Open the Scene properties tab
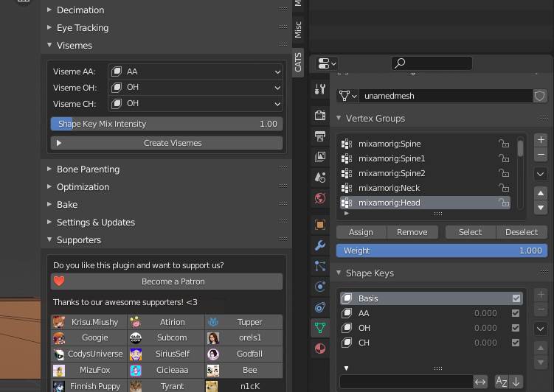This screenshot has width=554, height=392. (319, 177)
